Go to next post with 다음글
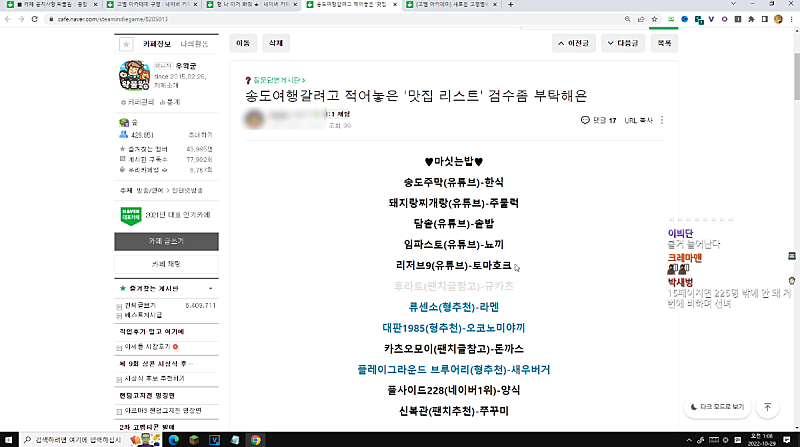Screen dimensions: 800x447 623,43
